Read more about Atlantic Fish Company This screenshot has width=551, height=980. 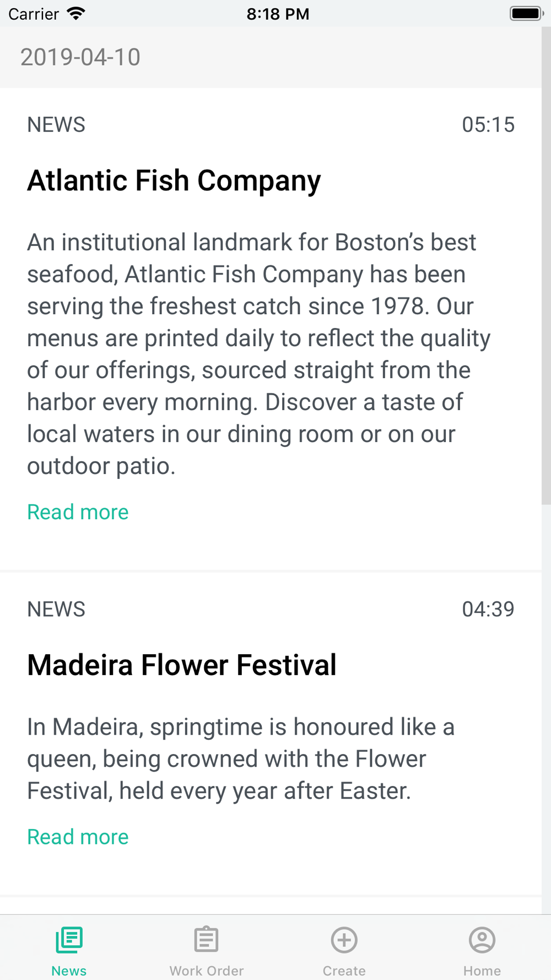click(78, 512)
